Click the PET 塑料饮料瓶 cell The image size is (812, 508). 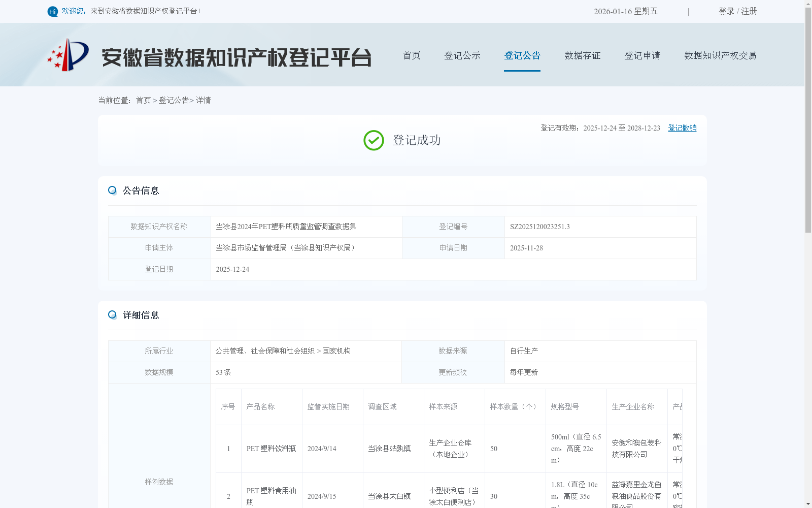click(x=272, y=449)
